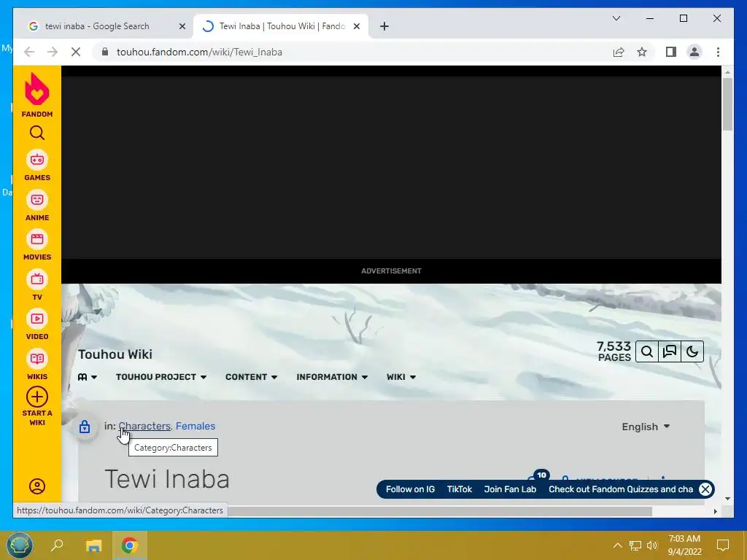This screenshot has height=560, width=747.
Task: Click the sidebar search magnifier icon
Action: 36,133
